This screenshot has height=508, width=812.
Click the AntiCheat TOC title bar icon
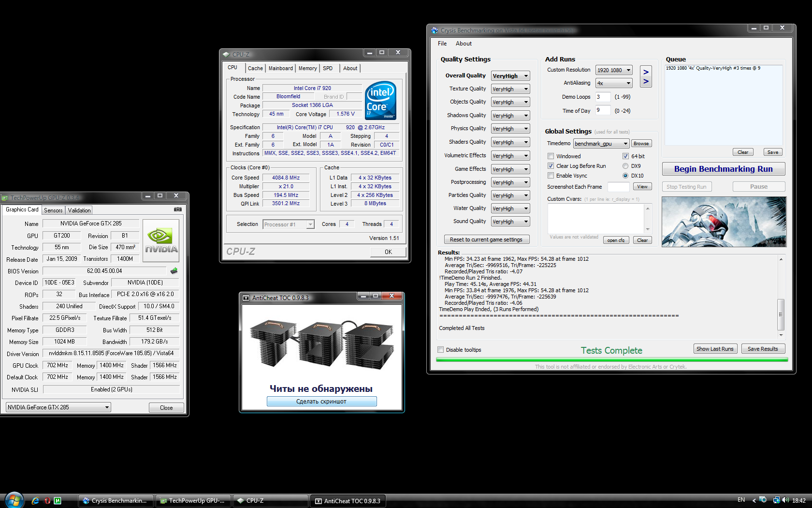pyautogui.click(x=246, y=298)
